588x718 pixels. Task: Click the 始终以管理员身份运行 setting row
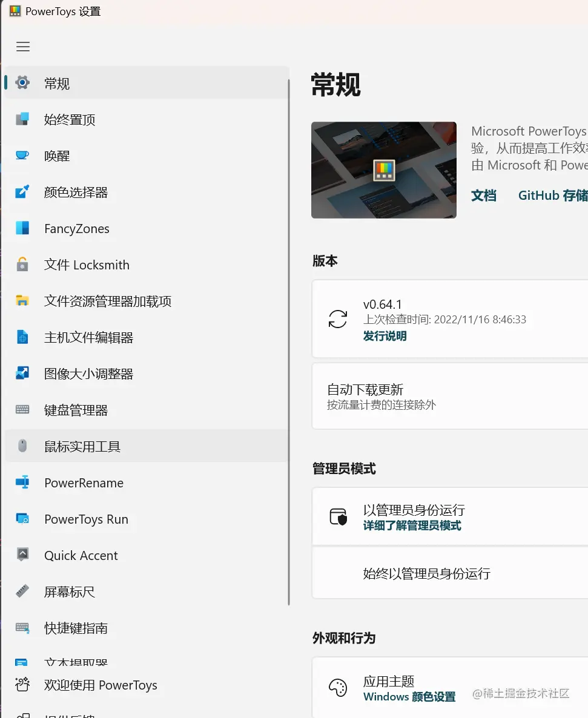[x=450, y=572]
